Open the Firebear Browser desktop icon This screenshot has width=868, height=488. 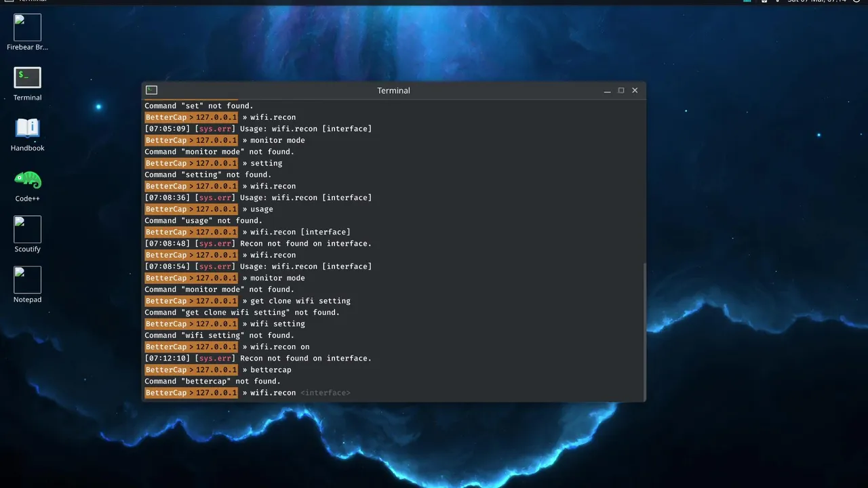pos(27,28)
